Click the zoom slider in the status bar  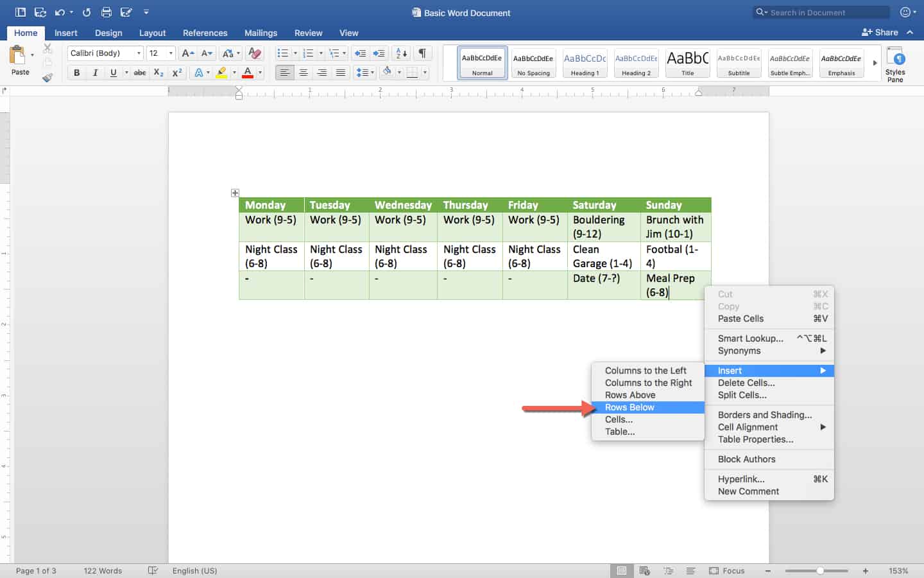[x=820, y=570]
